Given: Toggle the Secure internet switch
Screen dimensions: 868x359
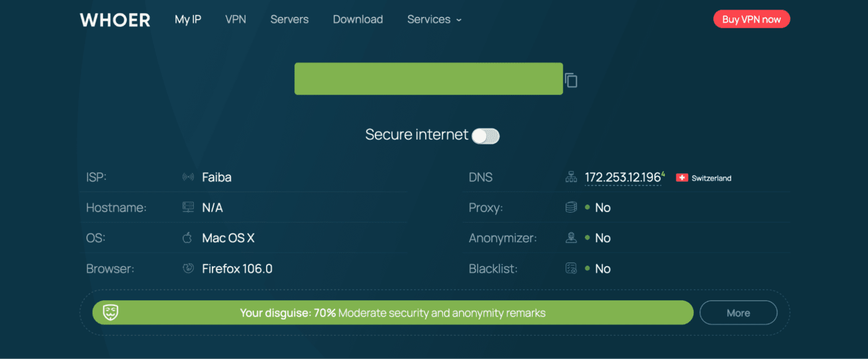Looking at the screenshot, I should (486, 136).
